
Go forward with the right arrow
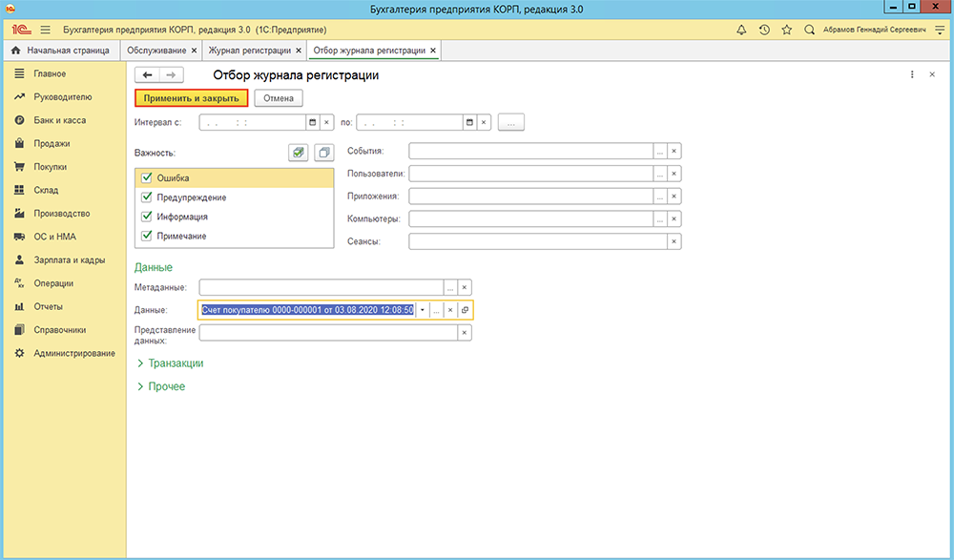tap(171, 74)
